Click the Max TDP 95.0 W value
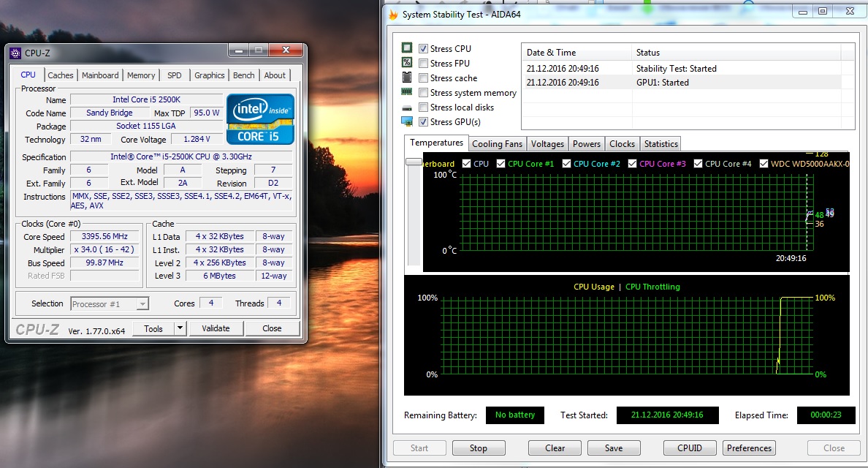The width and height of the screenshot is (868, 468). coord(207,113)
